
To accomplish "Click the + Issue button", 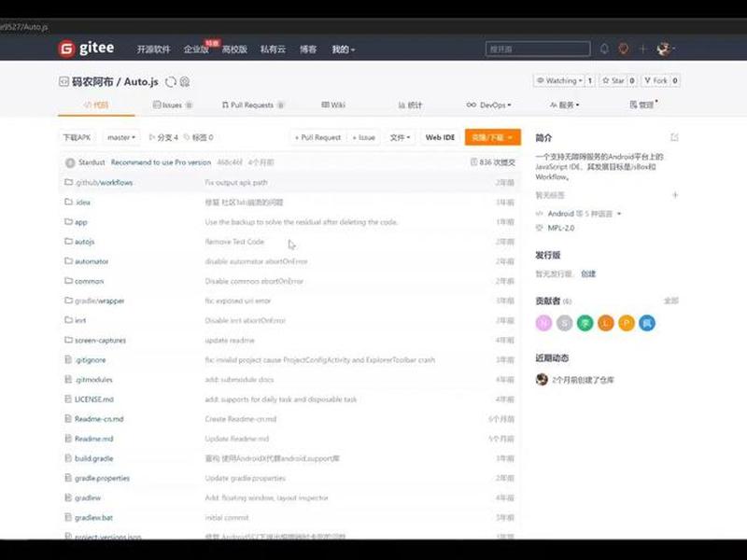I will pos(363,137).
